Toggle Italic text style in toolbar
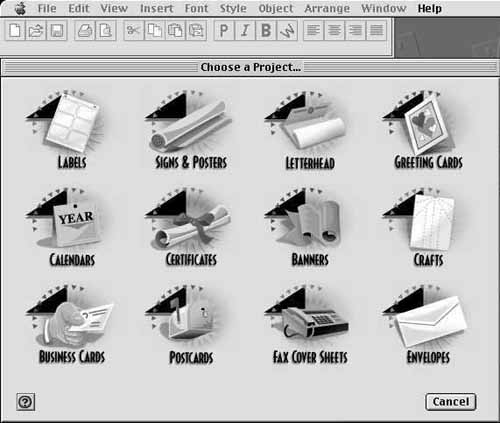Viewport: 500px width, 423px height. pos(245,31)
